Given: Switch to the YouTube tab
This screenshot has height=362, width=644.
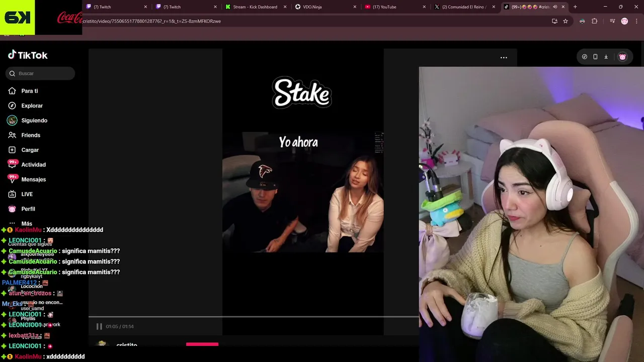Looking at the screenshot, I should (395, 7).
